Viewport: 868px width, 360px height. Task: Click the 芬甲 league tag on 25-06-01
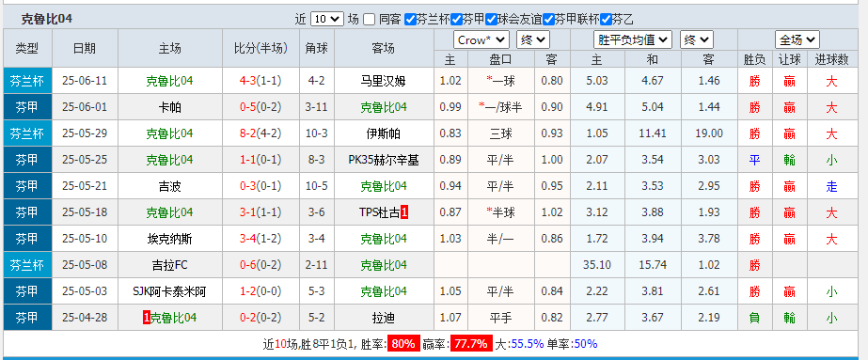click(27, 107)
